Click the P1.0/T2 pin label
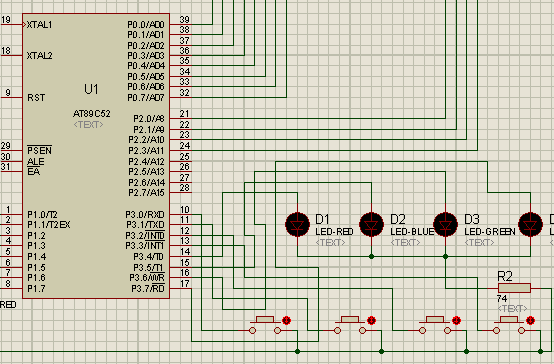The width and height of the screenshot is (554, 364). [42, 215]
